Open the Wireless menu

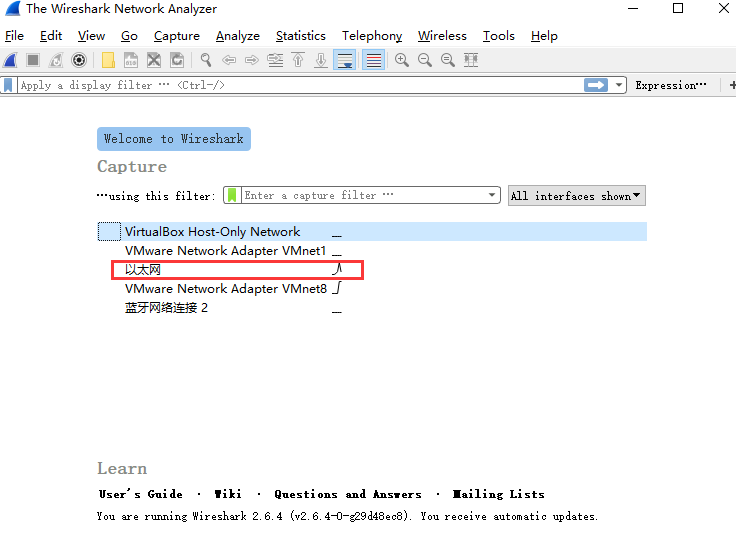coord(442,36)
